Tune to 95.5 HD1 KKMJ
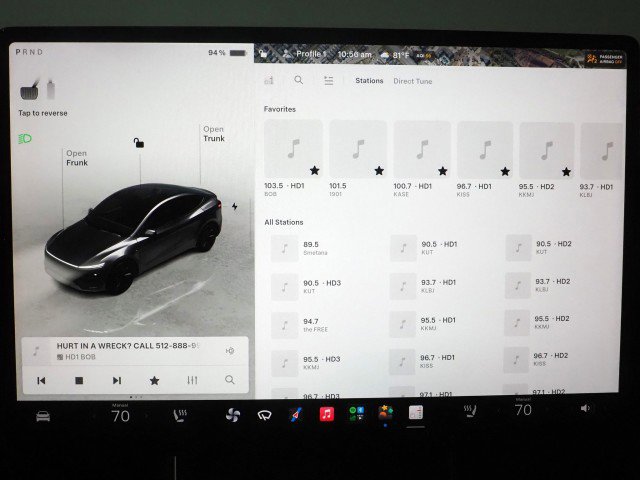Viewport: 640px width, 480px height. click(423, 324)
